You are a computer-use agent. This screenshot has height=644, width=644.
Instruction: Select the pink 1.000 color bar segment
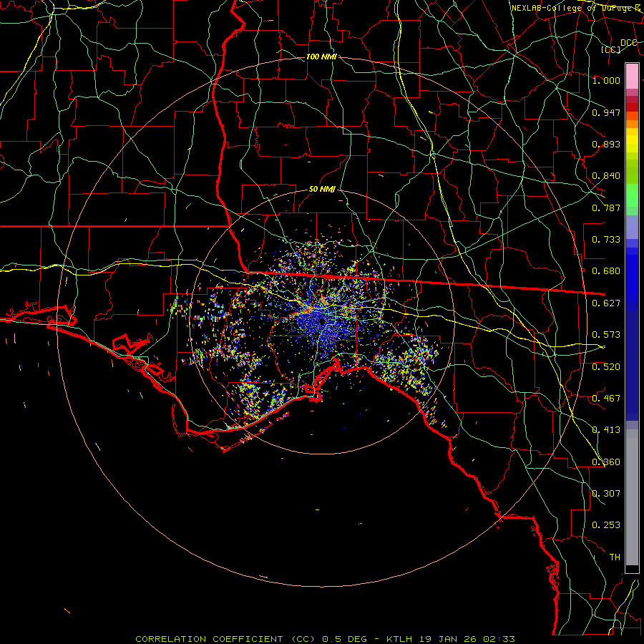[x=632, y=77]
